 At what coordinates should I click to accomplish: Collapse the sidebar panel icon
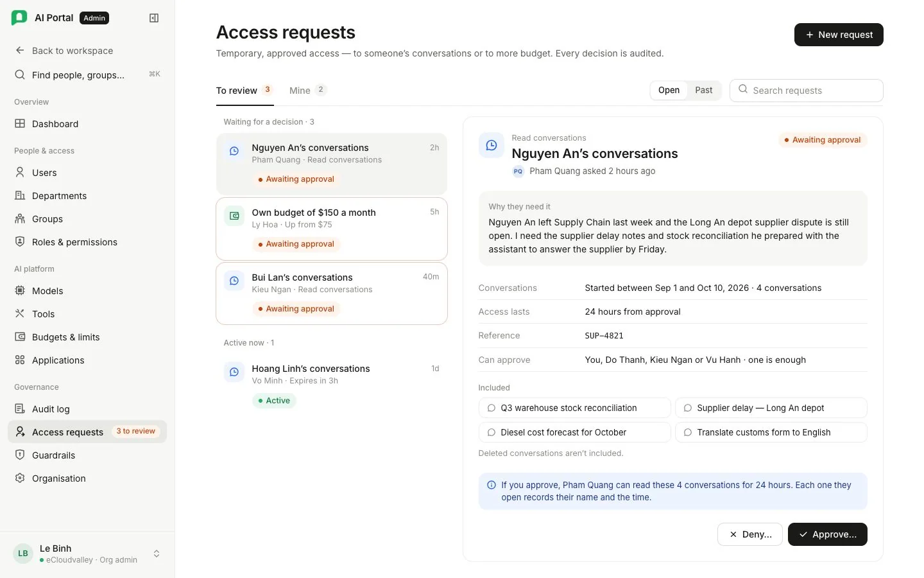[154, 18]
